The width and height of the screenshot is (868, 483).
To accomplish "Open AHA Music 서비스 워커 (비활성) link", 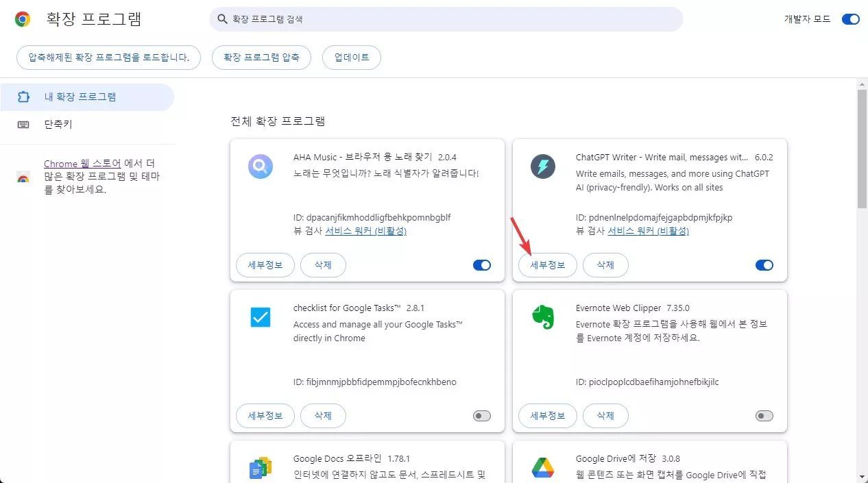I will pyautogui.click(x=366, y=232).
